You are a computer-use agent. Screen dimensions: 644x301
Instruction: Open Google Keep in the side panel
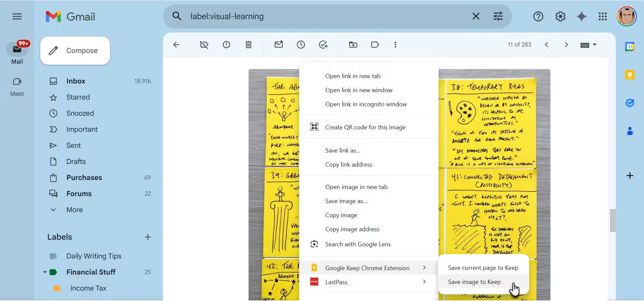click(630, 75)
